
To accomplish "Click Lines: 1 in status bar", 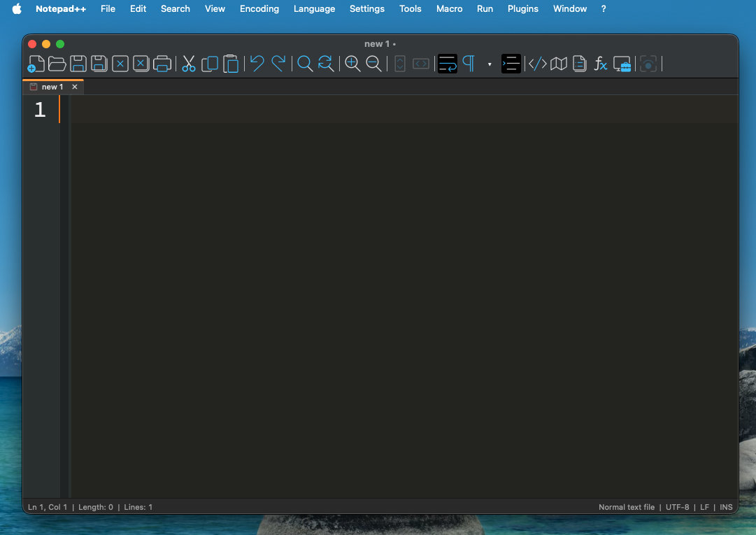I will (x=138, y=507).
